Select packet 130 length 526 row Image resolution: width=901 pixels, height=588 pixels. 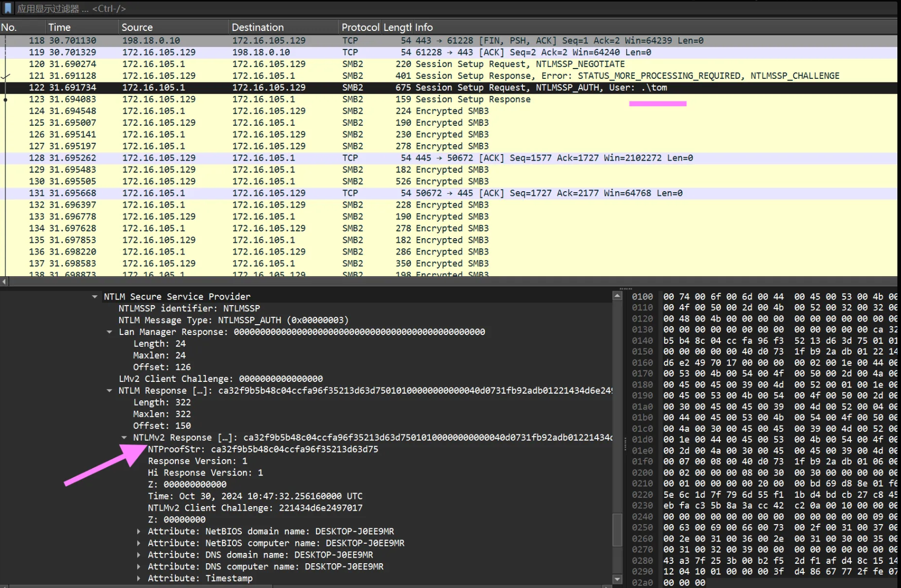pyautogui.click(x=449, y=181)
